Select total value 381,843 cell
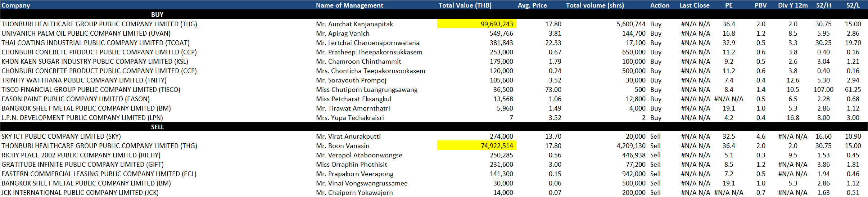Screen dimensions: 868x197 [x=501, y=43]
